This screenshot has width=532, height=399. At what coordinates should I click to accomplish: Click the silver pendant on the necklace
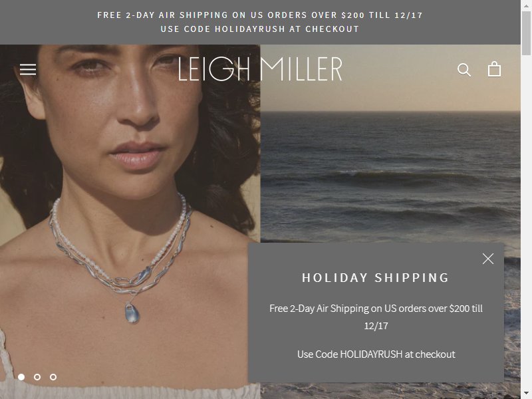pyautogui.click(x=132, y=313)
